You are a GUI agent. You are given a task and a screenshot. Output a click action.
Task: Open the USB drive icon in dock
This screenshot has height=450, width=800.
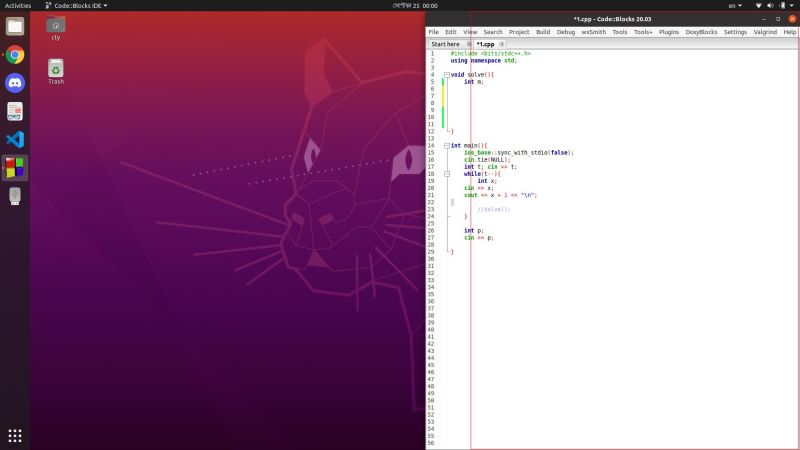15,196
